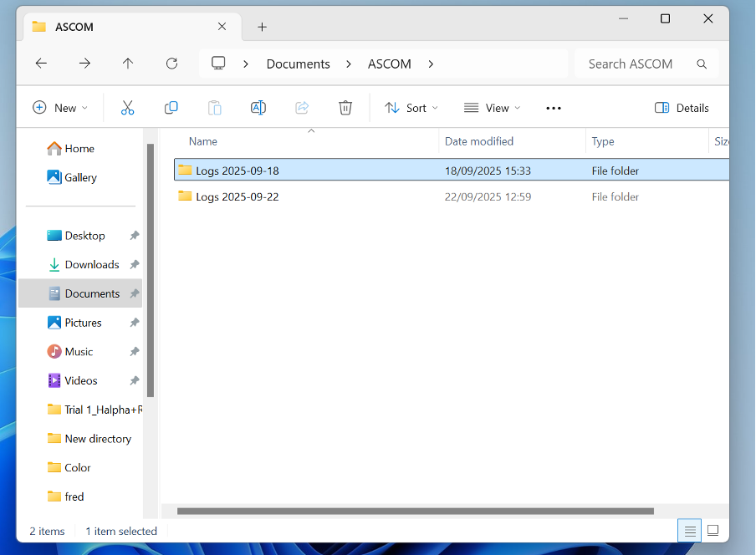
Task: Open a new tab with plus button
Action: click(262, 27)
